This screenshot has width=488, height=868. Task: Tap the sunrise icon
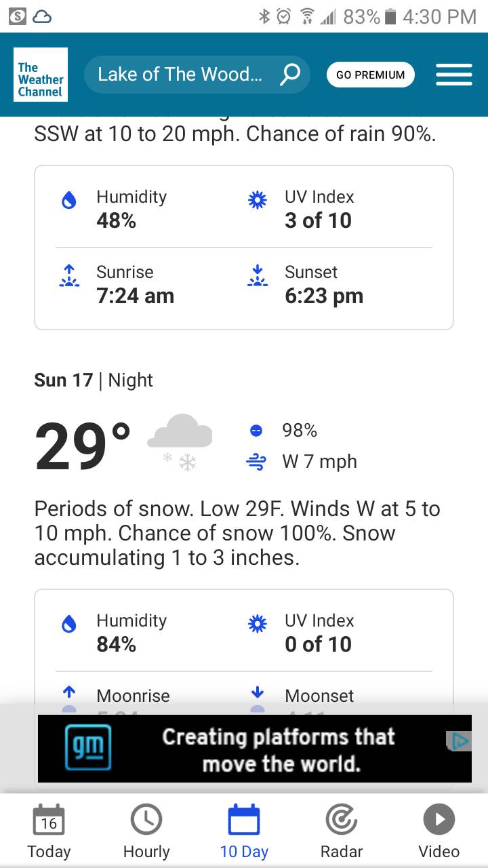click(68, 277)
